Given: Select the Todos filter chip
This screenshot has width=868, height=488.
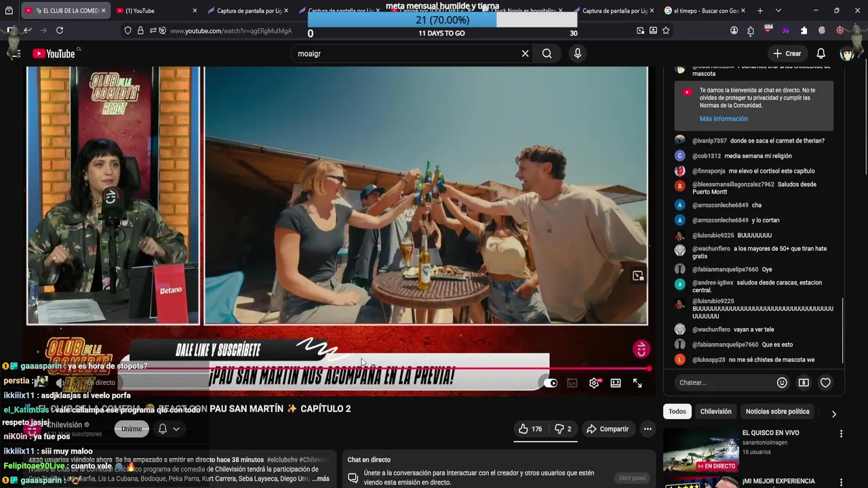Looking at the screenshot, I should 677,411.
